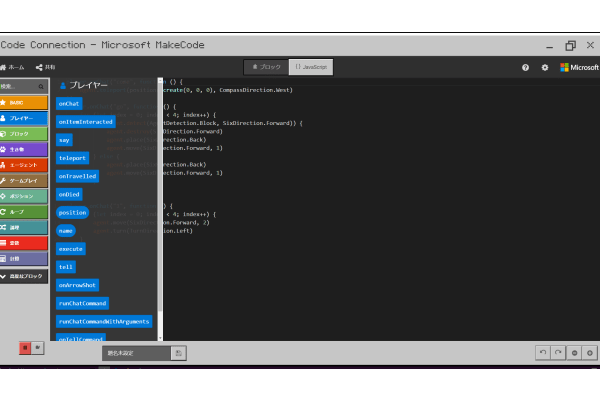Screen dimensions: 600x400
Task: Click the search magnifier icon
Action: [41, 87]
